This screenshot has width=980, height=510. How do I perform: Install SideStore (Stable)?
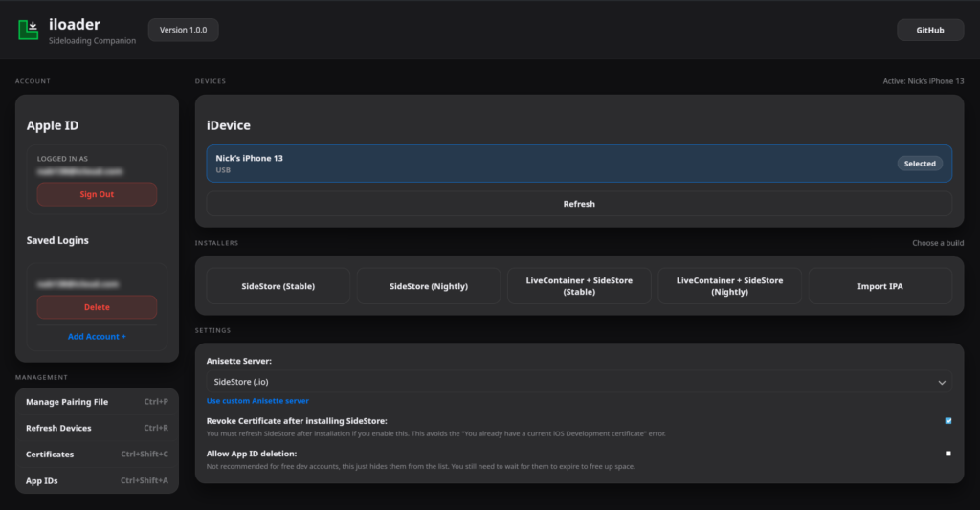278,286
